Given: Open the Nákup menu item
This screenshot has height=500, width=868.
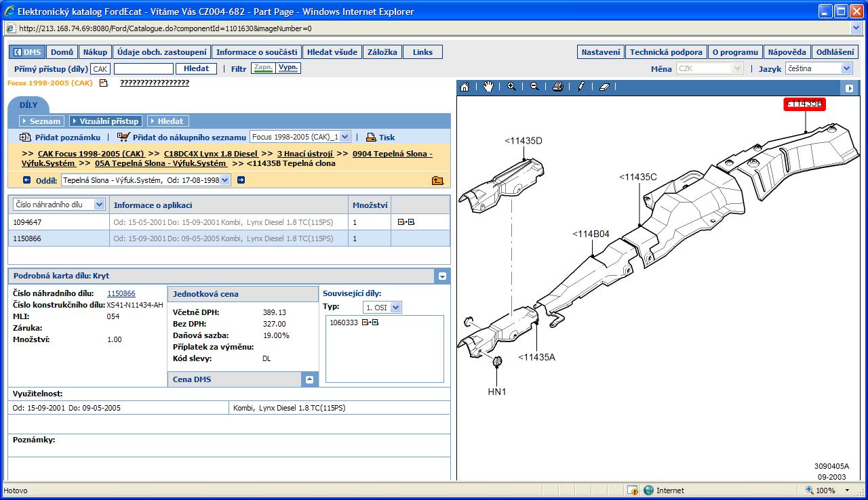Looking at the screenshot, I should (95, 52).
